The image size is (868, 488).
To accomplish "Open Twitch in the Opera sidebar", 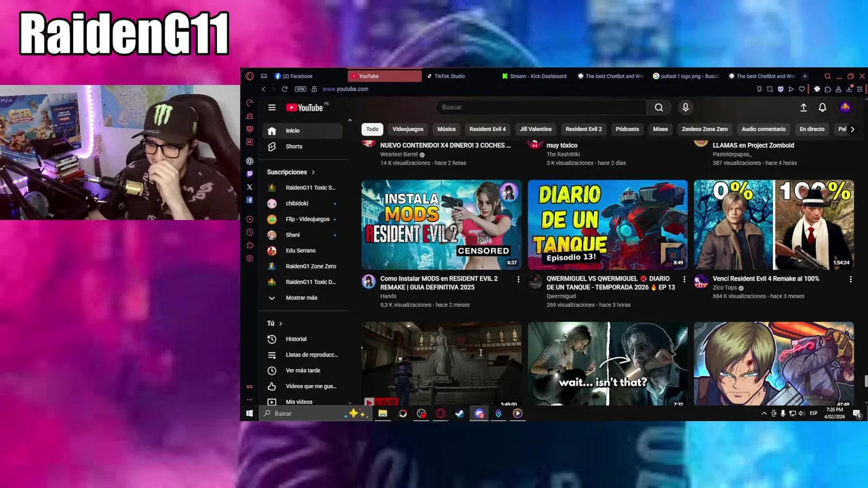I will tap(250, 174).
